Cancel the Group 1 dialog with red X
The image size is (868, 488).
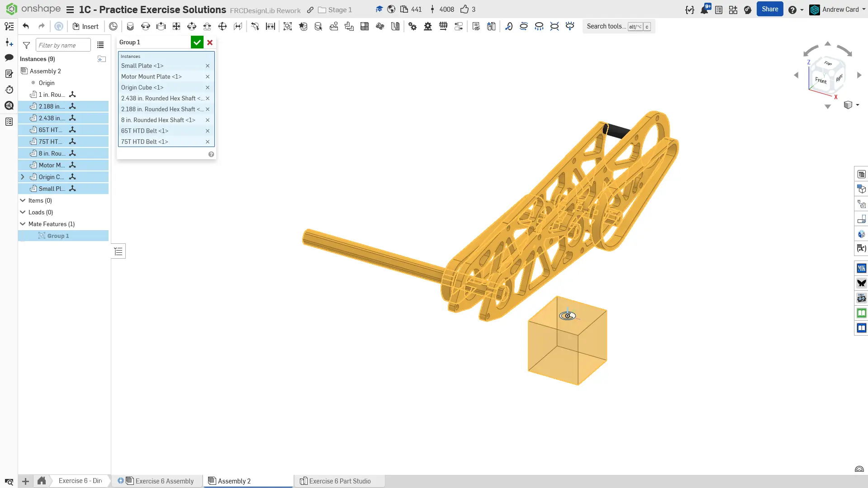pos(210,43)
